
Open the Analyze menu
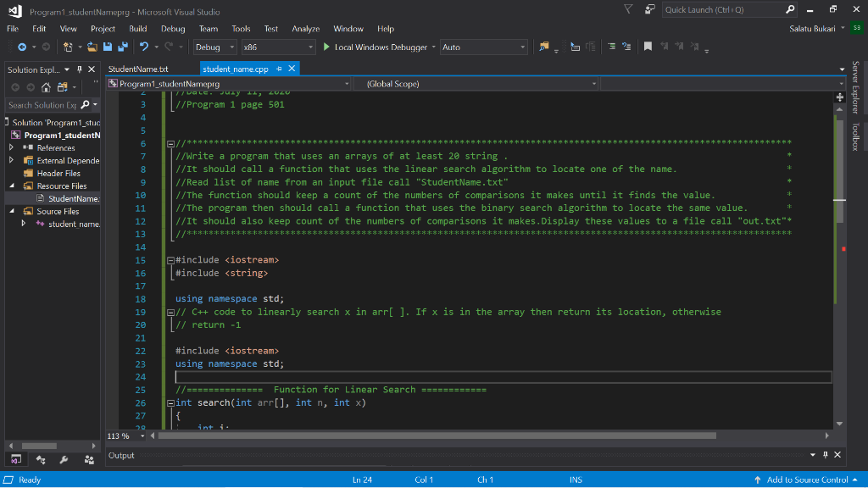point(304,28)
